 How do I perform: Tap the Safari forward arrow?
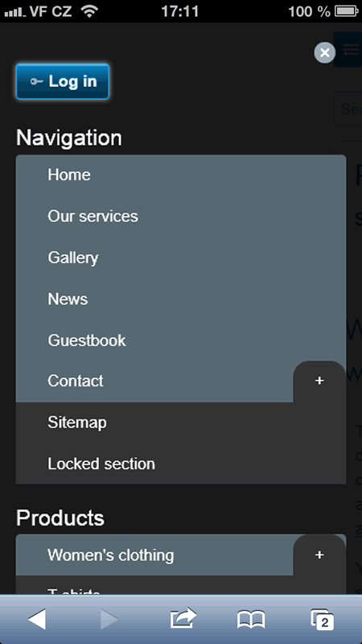click(109, 619)
